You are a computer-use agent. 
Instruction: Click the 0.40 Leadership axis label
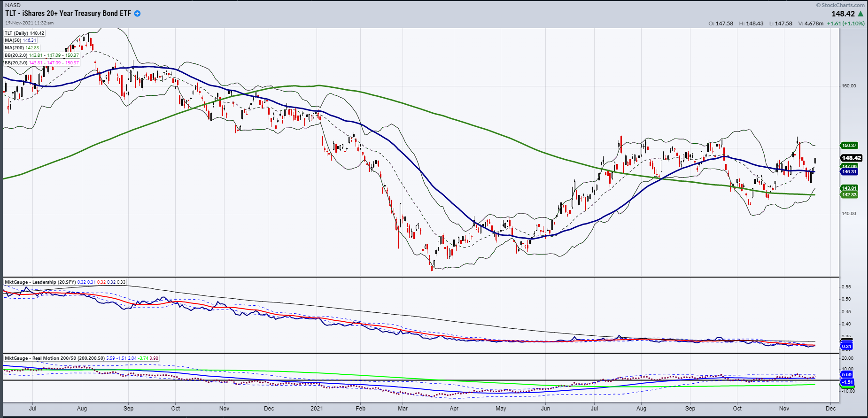[846, 324]
